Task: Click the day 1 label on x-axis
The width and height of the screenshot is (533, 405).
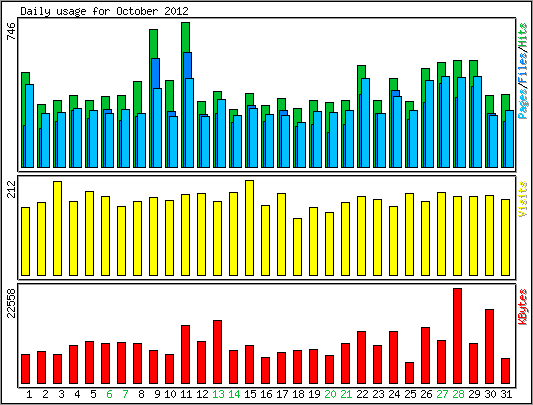Action: click(29, 394)
